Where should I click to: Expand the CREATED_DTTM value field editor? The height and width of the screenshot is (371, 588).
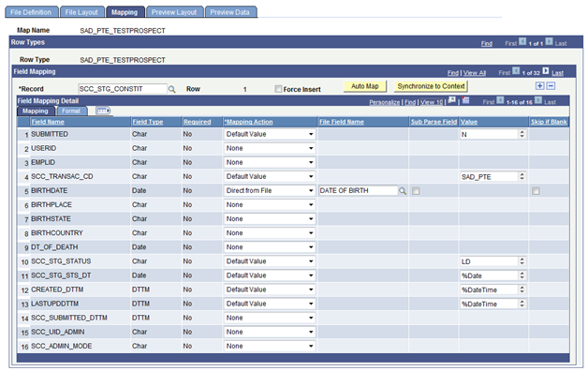pyautogui.click(x=522, y=289)
